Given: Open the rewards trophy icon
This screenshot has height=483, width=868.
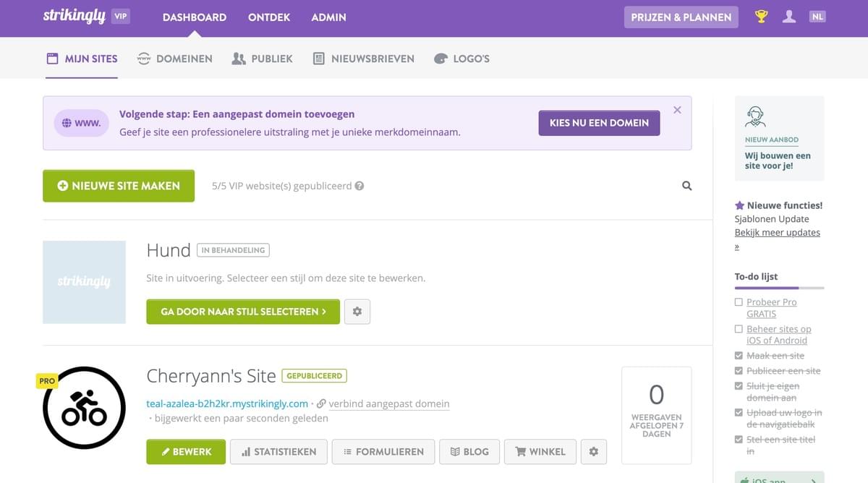Looking at the screenshot, I should 760,16.
